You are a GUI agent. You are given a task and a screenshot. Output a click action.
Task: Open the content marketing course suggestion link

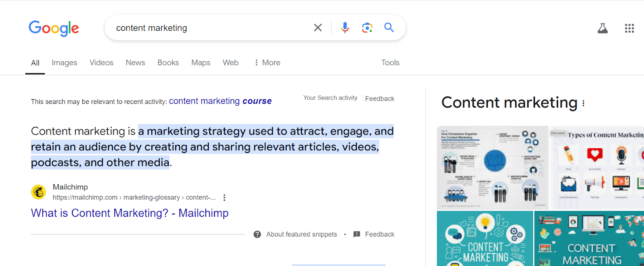[220, 101]
